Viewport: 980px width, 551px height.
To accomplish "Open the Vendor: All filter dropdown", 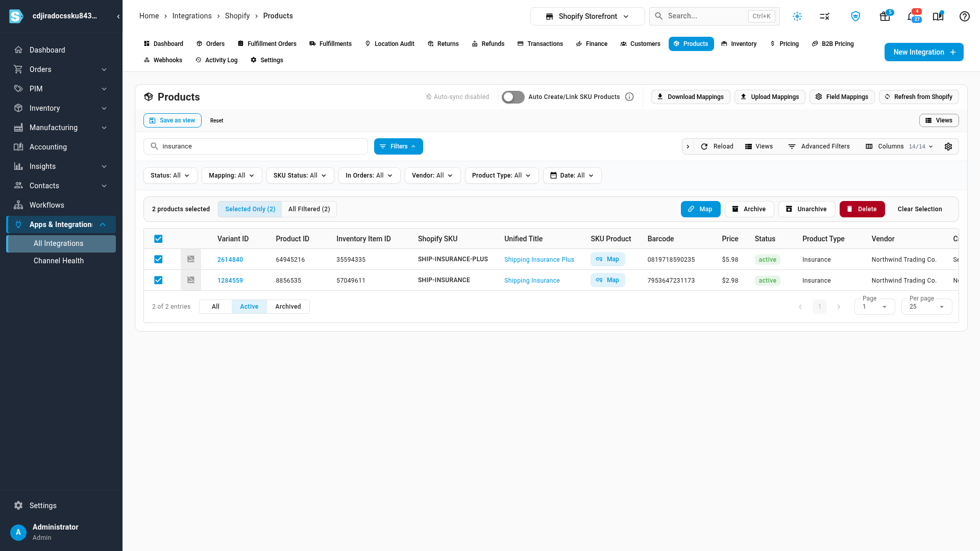I will coord(432,176).
